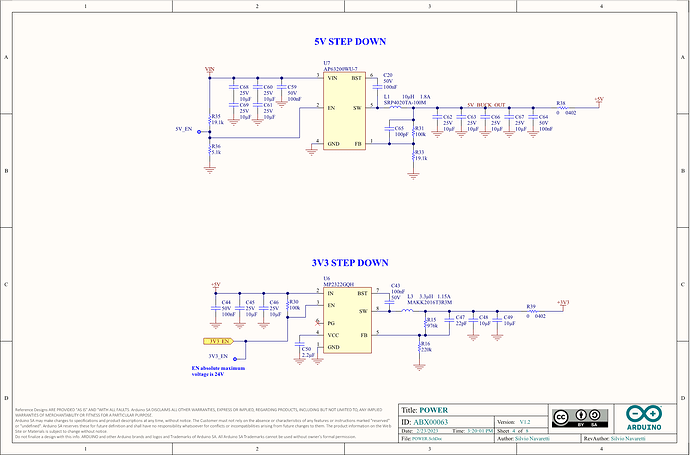
Task: Click the EN absolute maximum voltage note
Action: [x=218, y=371]
